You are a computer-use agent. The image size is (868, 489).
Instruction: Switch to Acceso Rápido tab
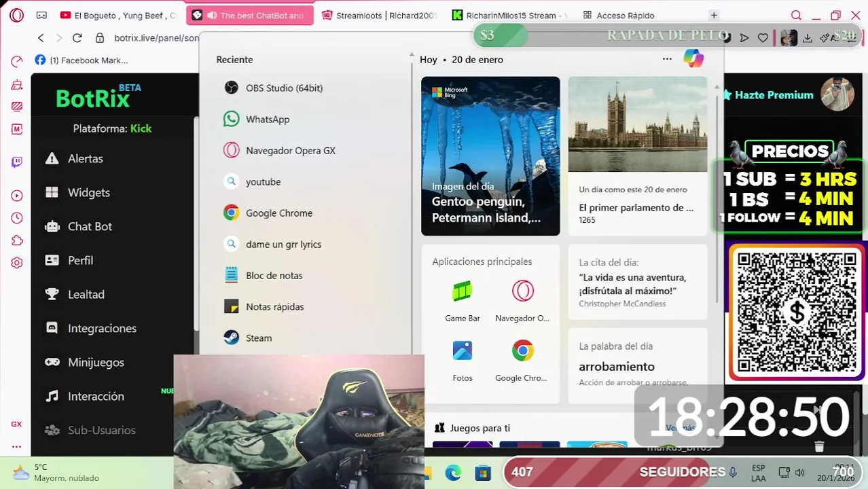(x=619, y=15)
